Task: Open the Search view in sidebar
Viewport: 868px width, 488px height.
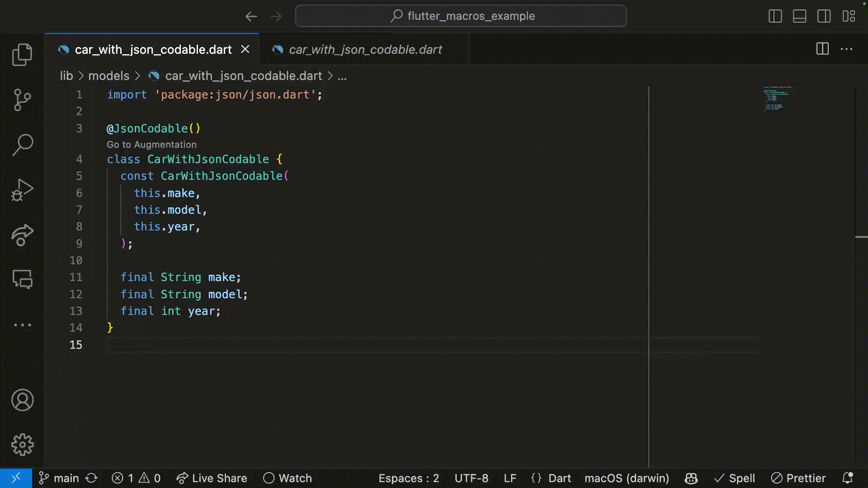Action: point(22,145)
